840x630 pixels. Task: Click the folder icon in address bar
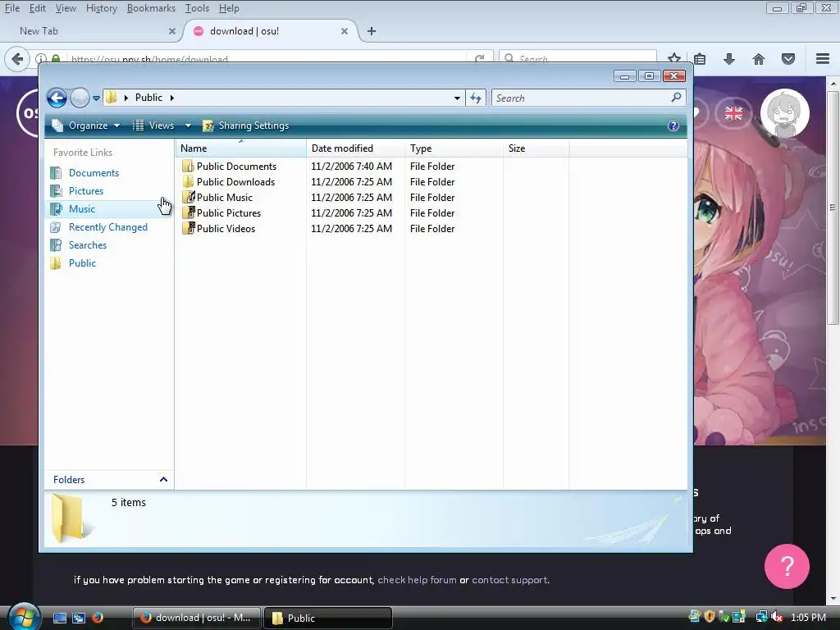(112, 98)
